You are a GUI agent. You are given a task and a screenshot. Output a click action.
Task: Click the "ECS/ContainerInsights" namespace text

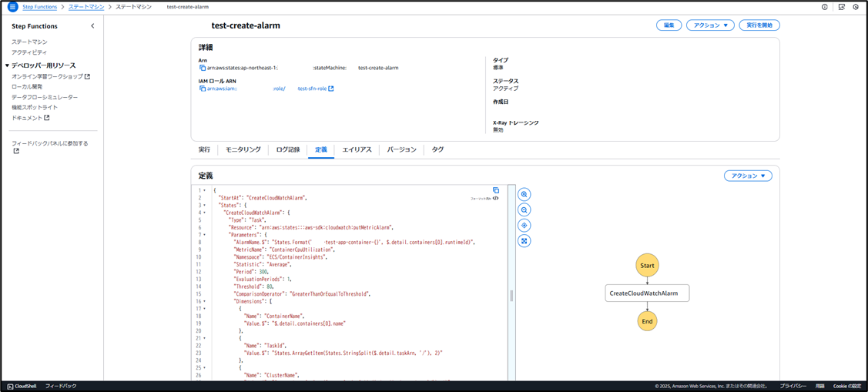coord(298,257)
